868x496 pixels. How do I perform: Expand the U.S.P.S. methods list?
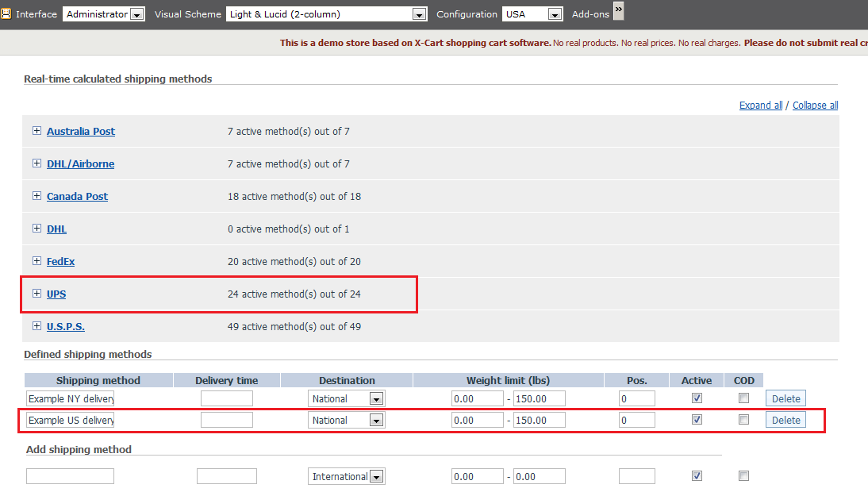[36, 326]
